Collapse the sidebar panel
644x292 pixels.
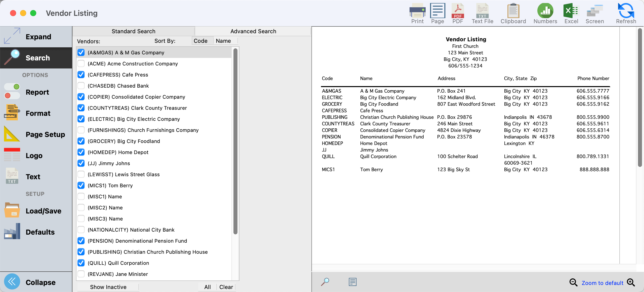pyautogui.click(x=12, y=282)
